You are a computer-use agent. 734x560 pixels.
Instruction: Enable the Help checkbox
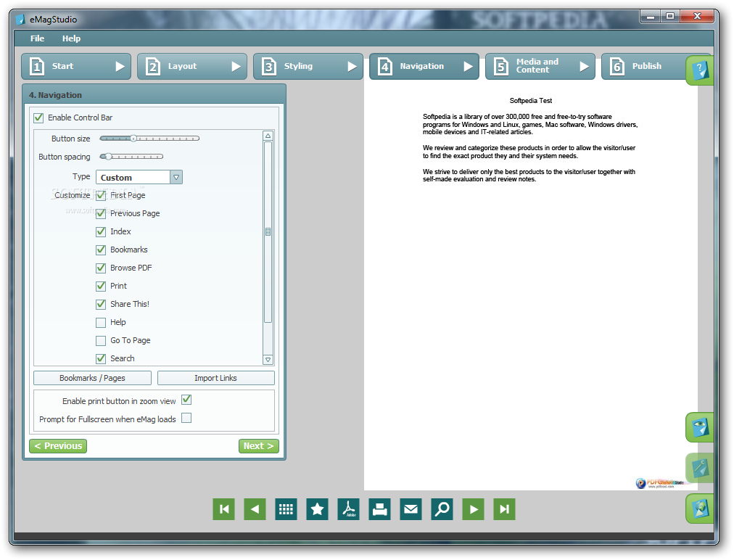(x=101, y=323)
